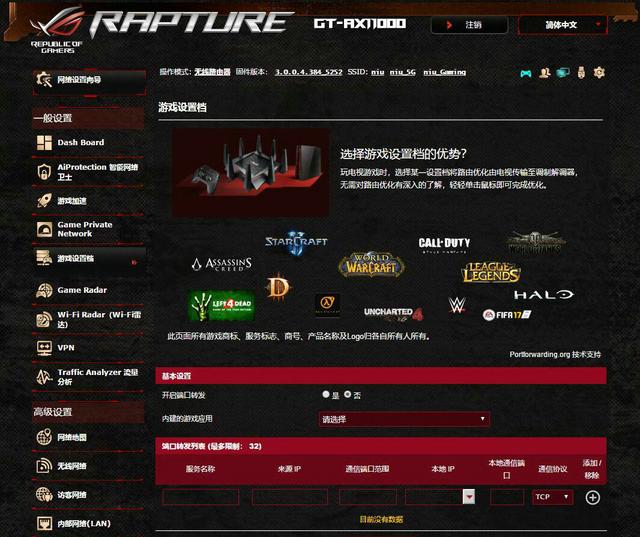Open the connected users status icon
Viewport: 640px width, 537px height.
click(544, 73)
